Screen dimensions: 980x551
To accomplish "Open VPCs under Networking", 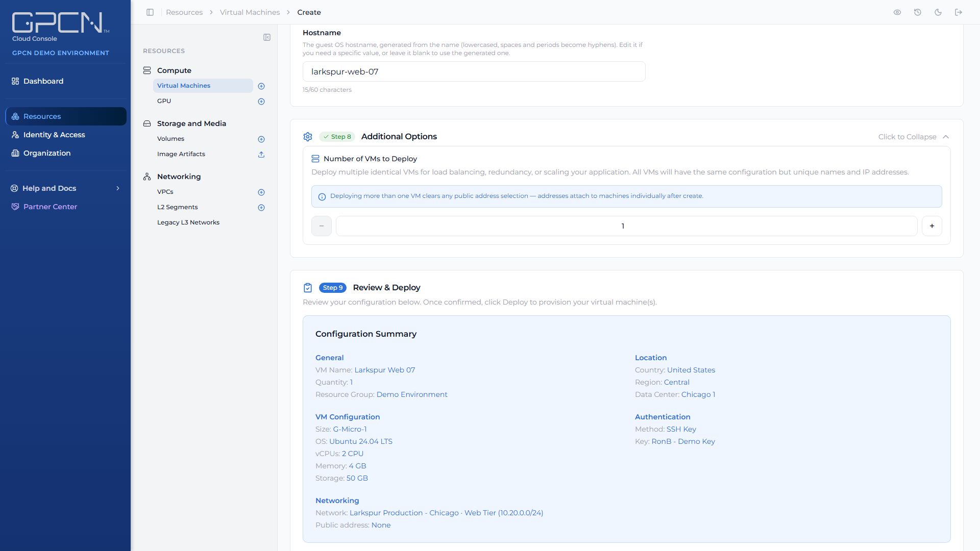I will tap(203, 192).
